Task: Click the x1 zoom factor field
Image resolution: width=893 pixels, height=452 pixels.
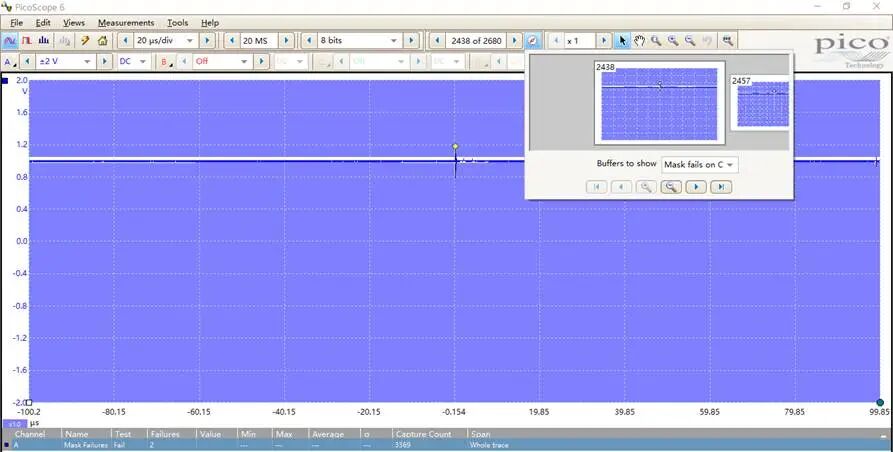Action: [580, 40]
